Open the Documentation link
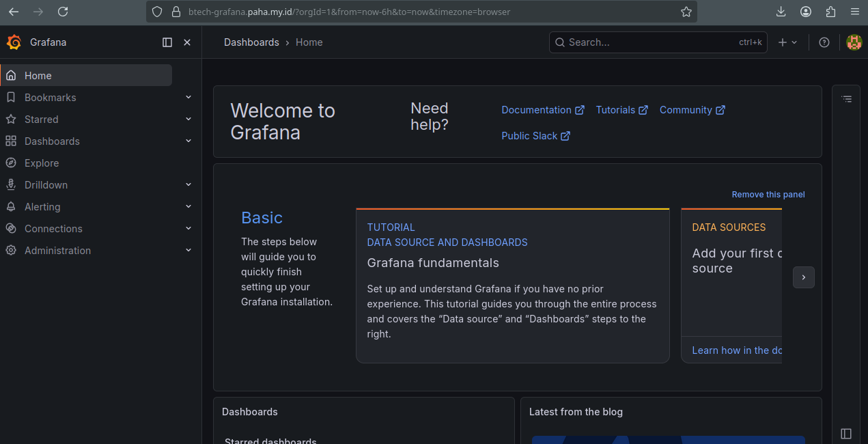Image resolution: width=868 pixels, height=444 pixels. (x=543, y=110)
